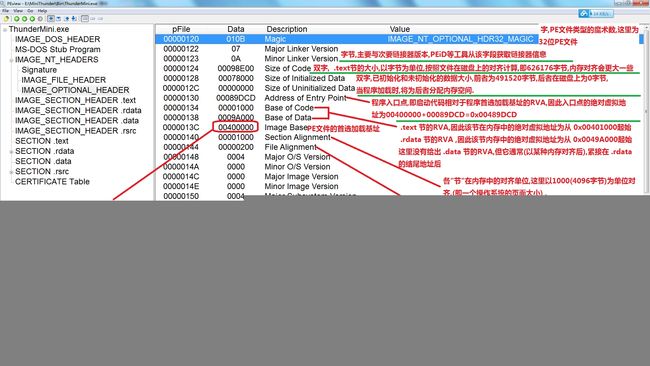Screen dimensions: 650x366
Task: Click the pFile offset 00000124
Action: click(181, 68)
